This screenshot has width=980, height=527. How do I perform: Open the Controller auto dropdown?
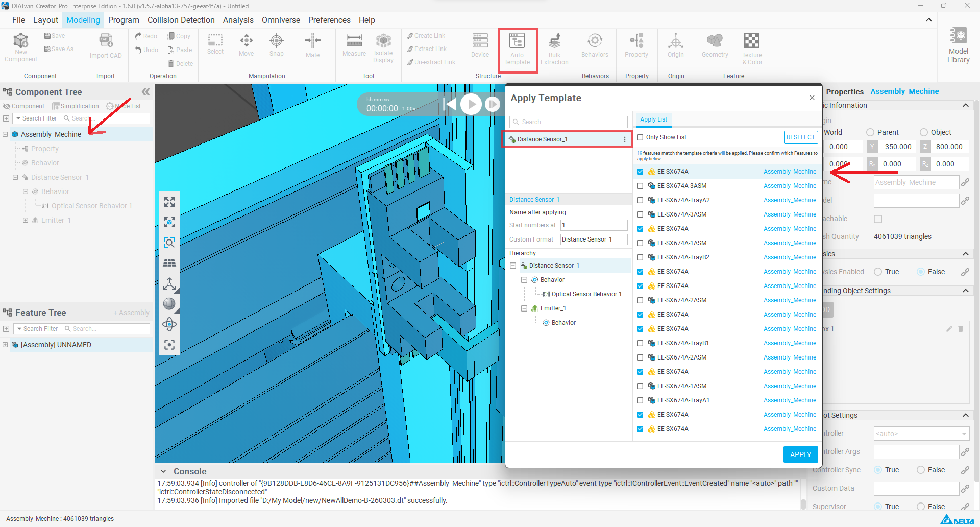921,434
